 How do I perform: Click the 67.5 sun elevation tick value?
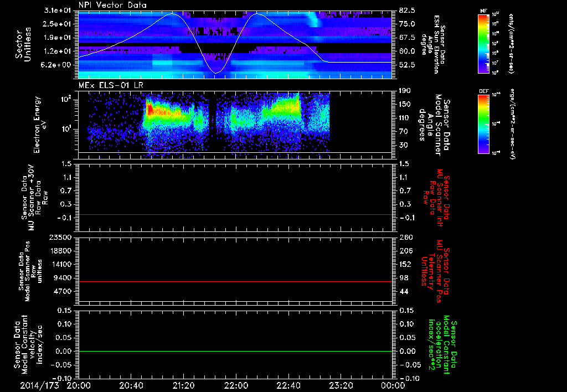pyautogui.click(x=407, y=38)
